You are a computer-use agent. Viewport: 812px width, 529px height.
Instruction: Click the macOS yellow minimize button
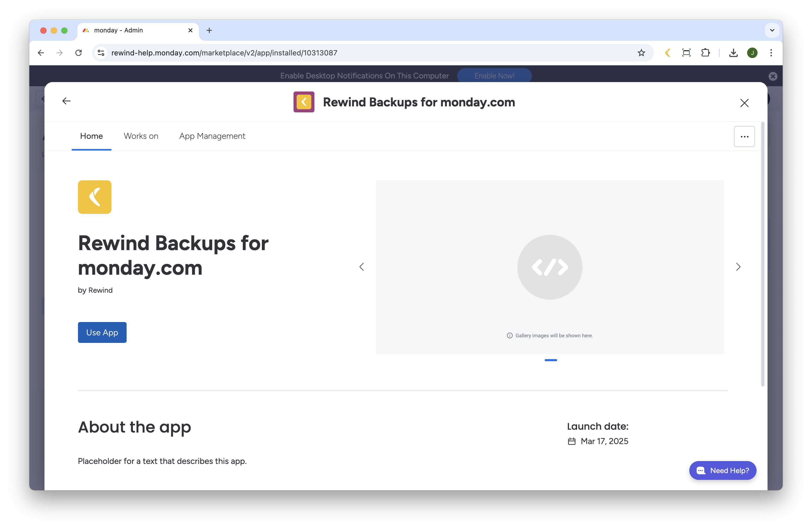54,30
